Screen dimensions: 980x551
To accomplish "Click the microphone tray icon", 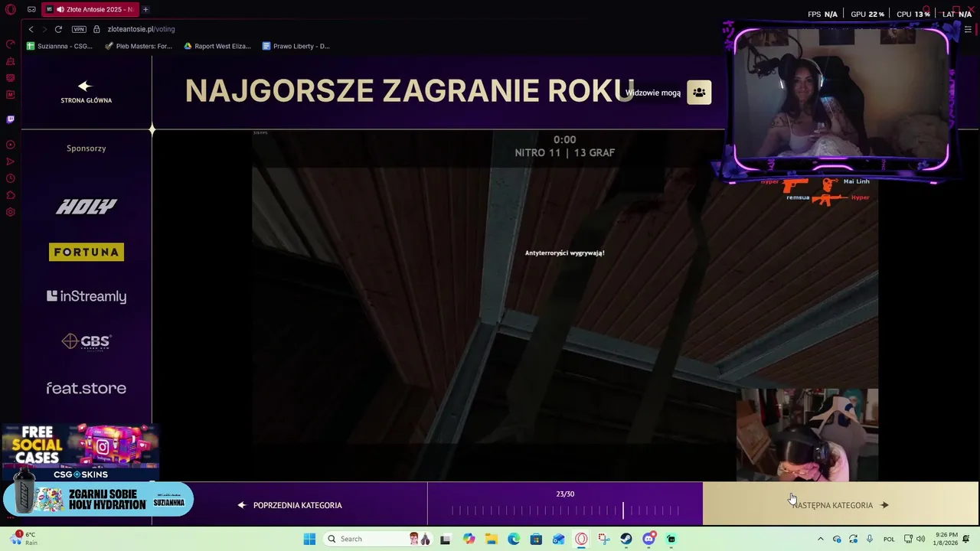I will click(x=870, y=539).
